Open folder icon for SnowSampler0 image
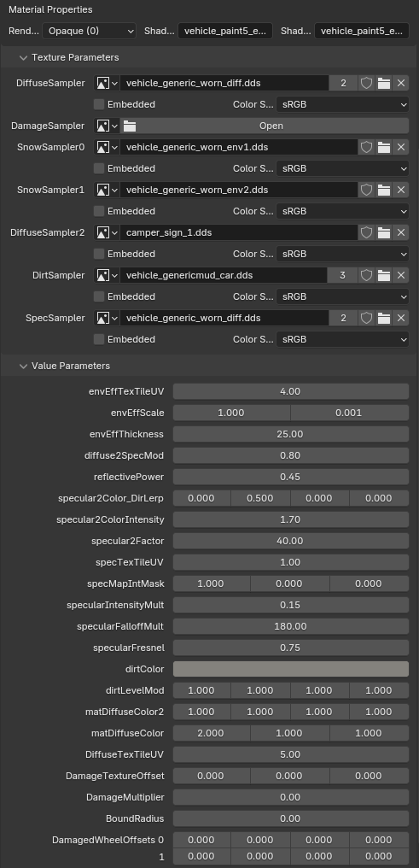The image size is (419, 868). pyautogui.click(x=384, y=147)
